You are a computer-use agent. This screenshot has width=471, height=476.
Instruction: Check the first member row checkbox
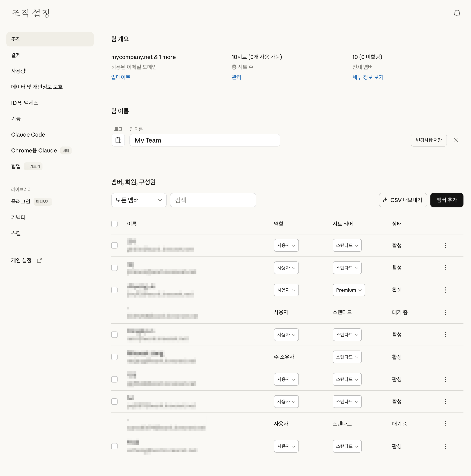pyautogui.click(x=114, y=245)
